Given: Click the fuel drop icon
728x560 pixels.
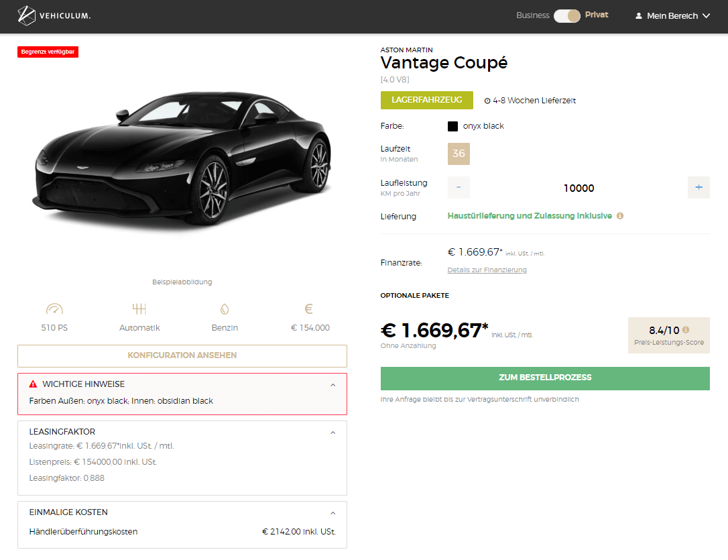Looking at the screenshot, I should coord(225,309).
